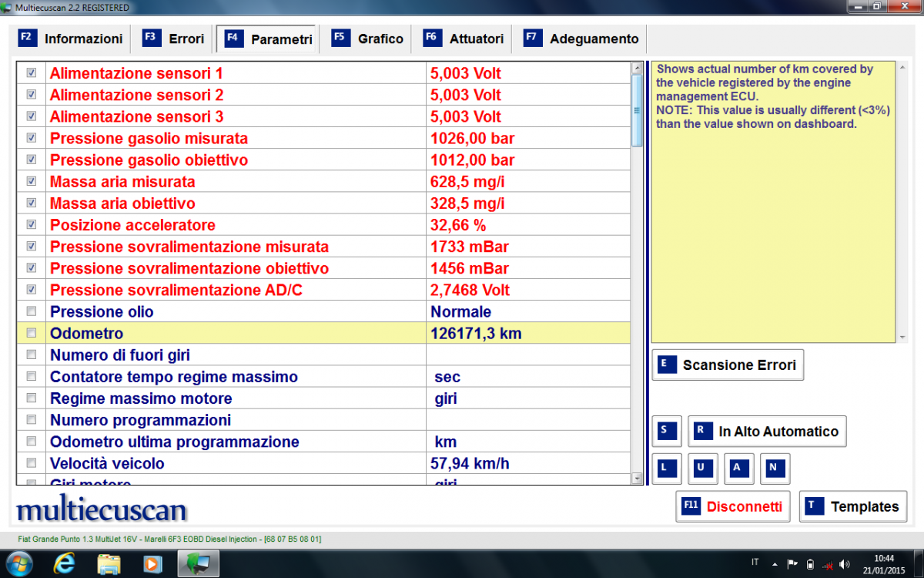Click the battery tray icon
This screenshot has height=578, width=924.
click(808, 563)
